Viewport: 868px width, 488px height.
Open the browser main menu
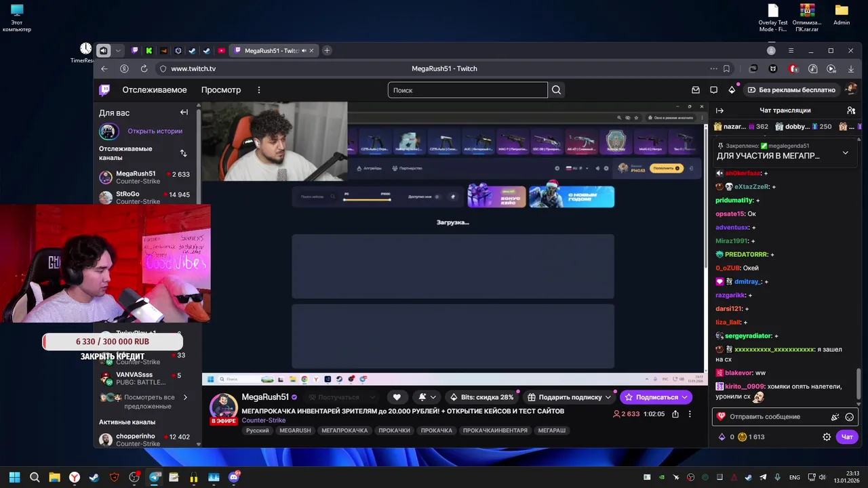pyautogui.click(x=791, y=51)
